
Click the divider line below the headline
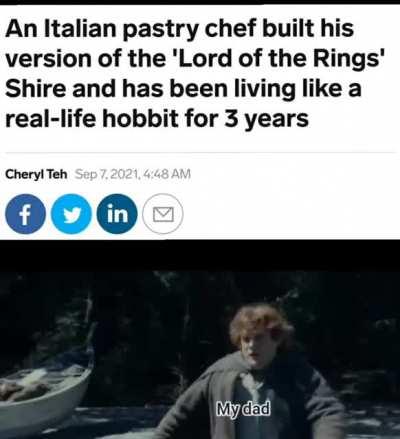pos(200,153)
